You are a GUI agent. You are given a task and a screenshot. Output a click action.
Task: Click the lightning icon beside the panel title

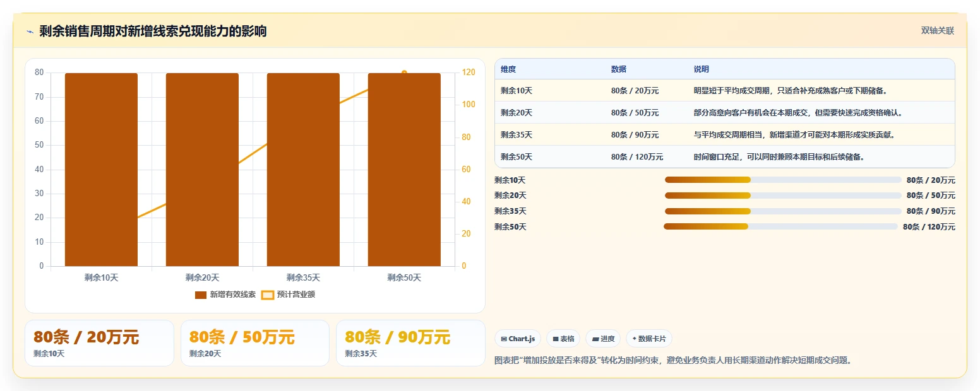pos(30,32)
